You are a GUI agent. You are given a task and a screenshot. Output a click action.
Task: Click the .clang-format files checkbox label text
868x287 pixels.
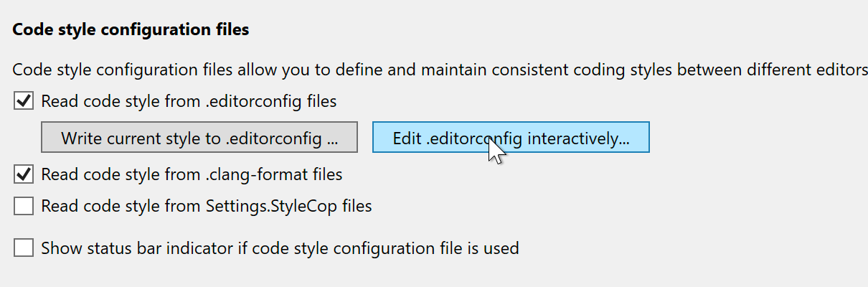192,174
